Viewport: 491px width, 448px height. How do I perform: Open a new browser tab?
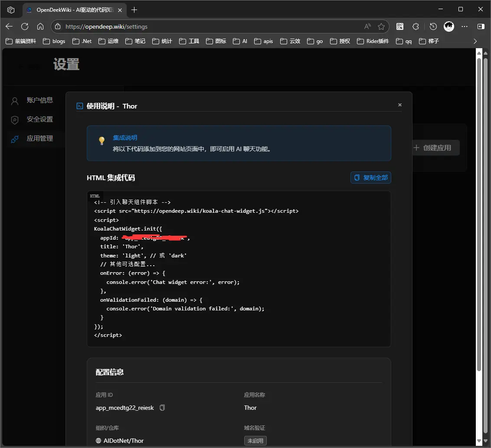click(x=134, y=10)
